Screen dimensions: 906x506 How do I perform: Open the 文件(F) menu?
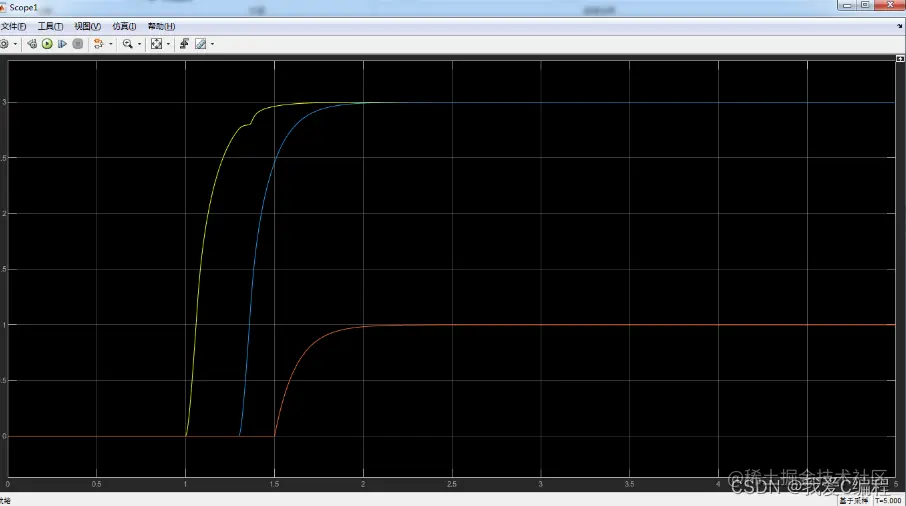(13, 27)
